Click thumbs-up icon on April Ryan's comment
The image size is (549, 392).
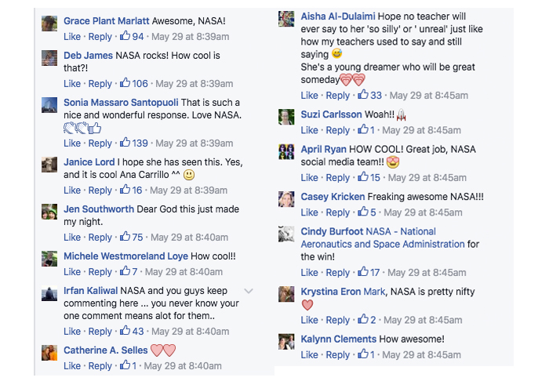point(362,177)
